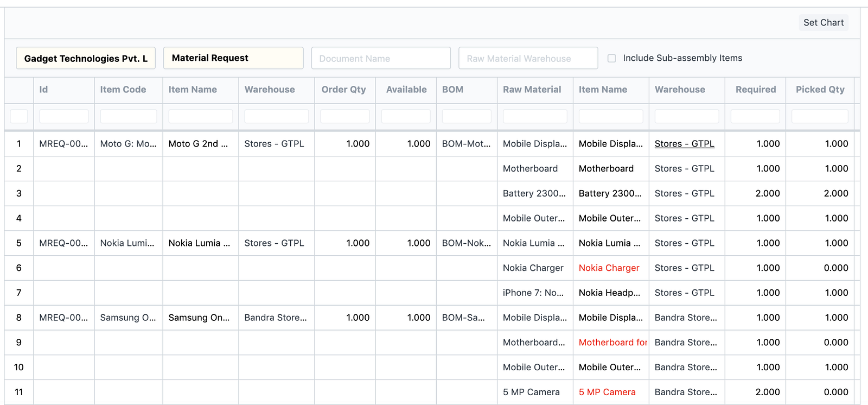Click the Item Name header beside Item Code
The width and height of the screenshot is (868, 405).
[193, 90]
